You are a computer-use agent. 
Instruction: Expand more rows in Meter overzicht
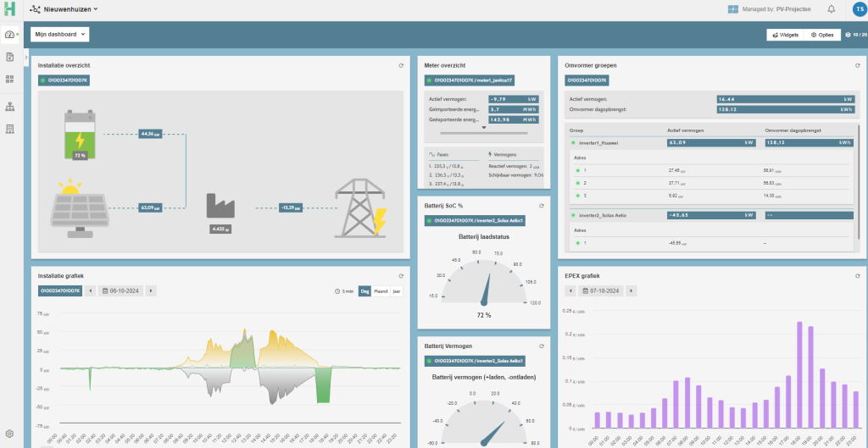pyautogui.click(x=482, y=129)
